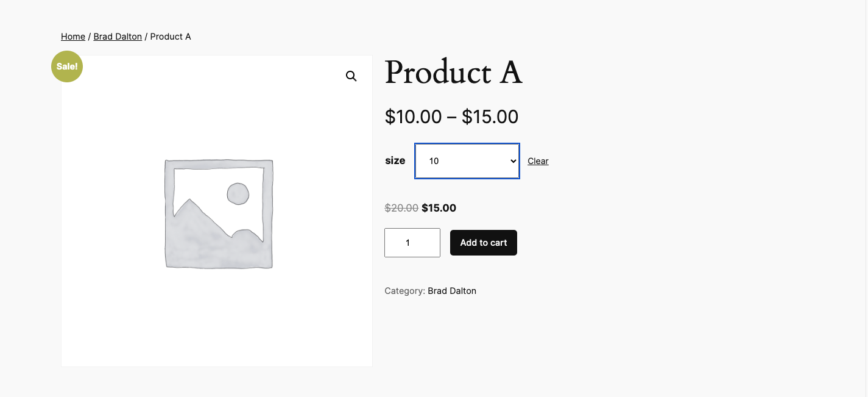Click the crossed-out $20.00 price
This screenshot has height=397, width=868.
tap(401, 208)
